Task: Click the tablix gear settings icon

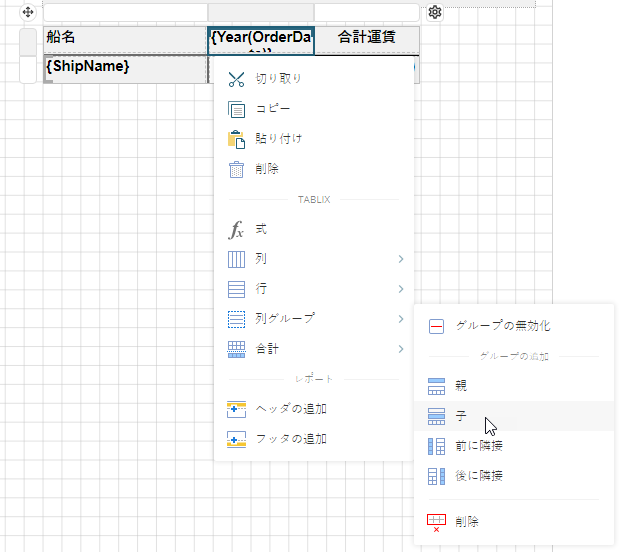Action: coord(434,12)
